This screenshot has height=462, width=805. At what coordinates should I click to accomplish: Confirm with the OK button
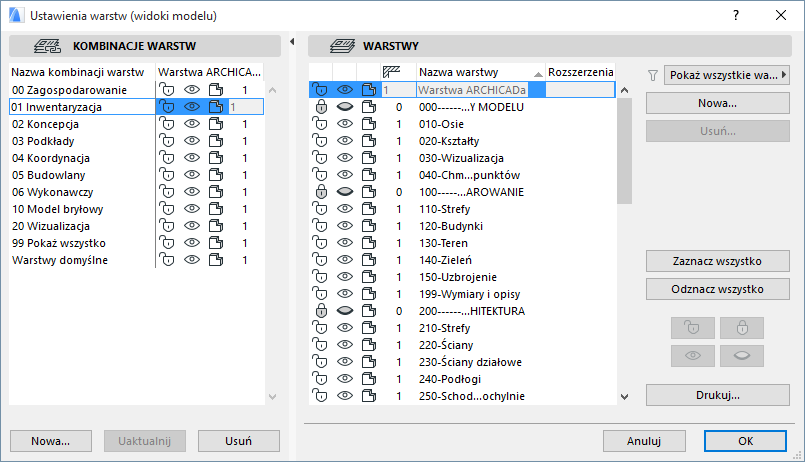pyautogui.click(x=745, y=441)
